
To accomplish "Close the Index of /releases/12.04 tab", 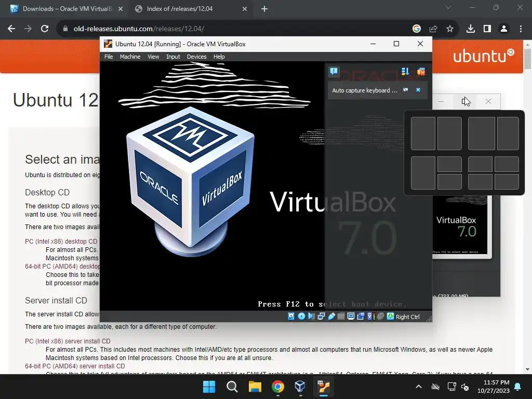I will 245,9.
